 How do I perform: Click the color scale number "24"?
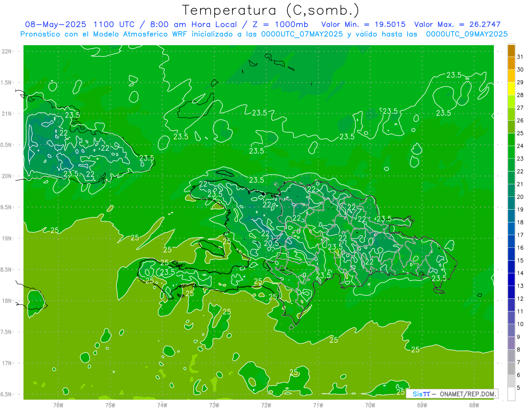click(520, 145)
